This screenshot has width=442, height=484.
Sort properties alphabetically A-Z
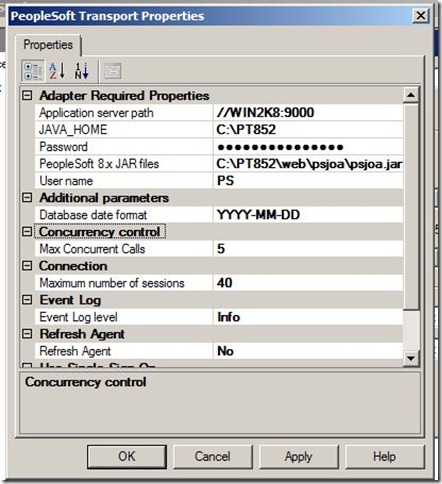[x=57, y=71]
